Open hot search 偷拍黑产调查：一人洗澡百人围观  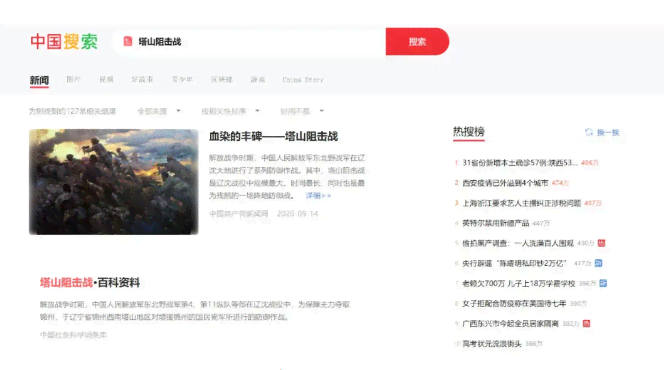coord(518,243)
